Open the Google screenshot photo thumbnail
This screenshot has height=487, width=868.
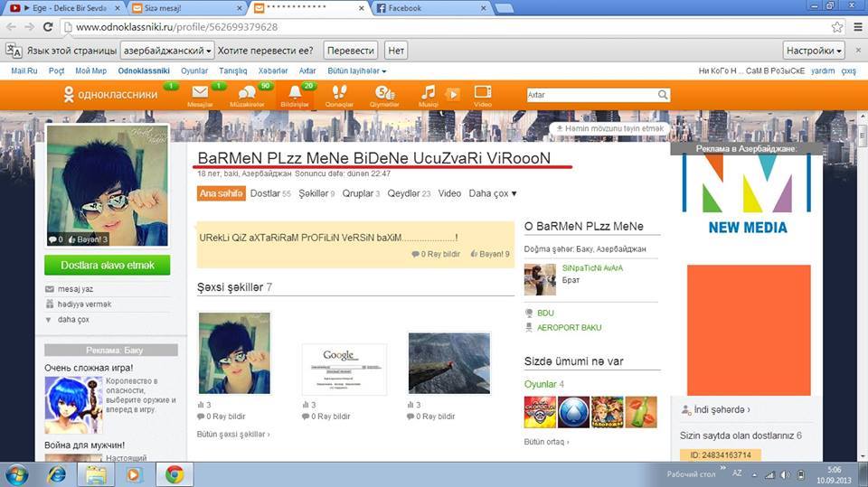point(344,370)
